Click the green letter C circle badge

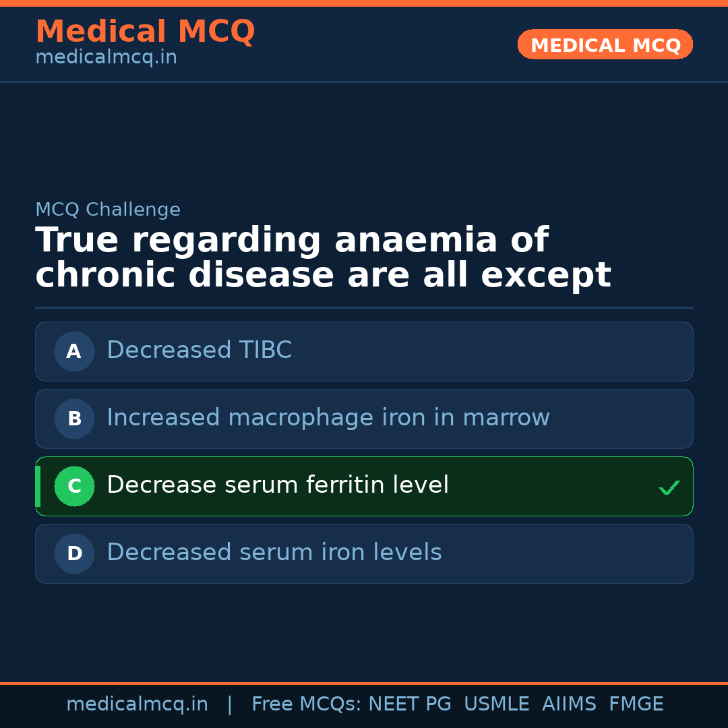click(74, 486)
